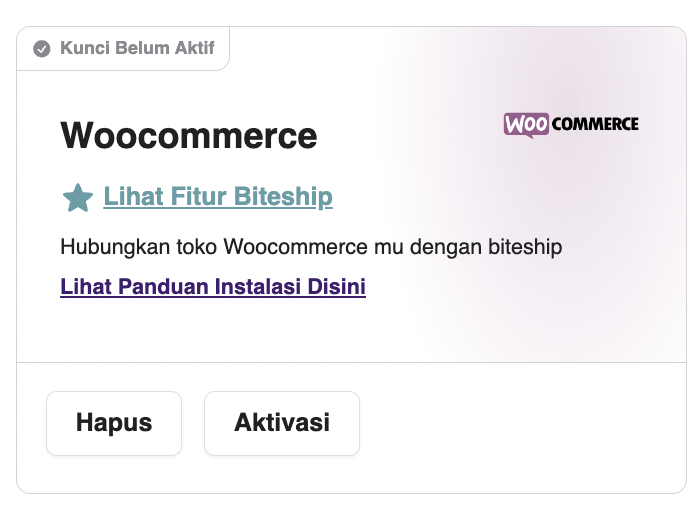Screen dimensions: 694x508
Task: Click the word biteship in the description
Action: click(525, 247)
